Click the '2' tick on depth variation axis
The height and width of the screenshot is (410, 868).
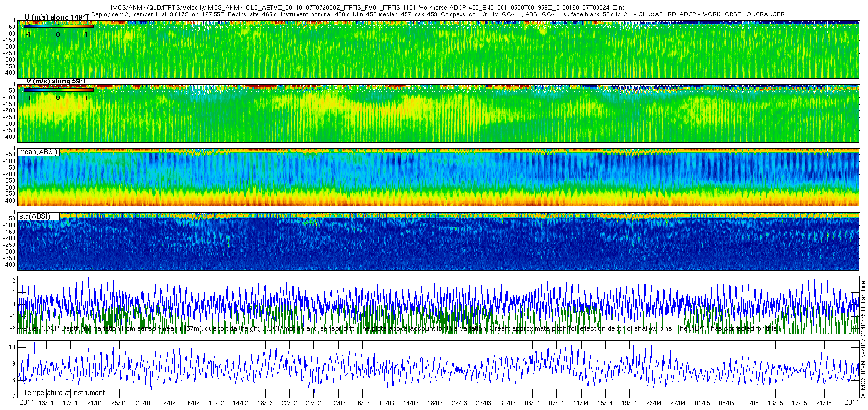(x=14, y=280)
